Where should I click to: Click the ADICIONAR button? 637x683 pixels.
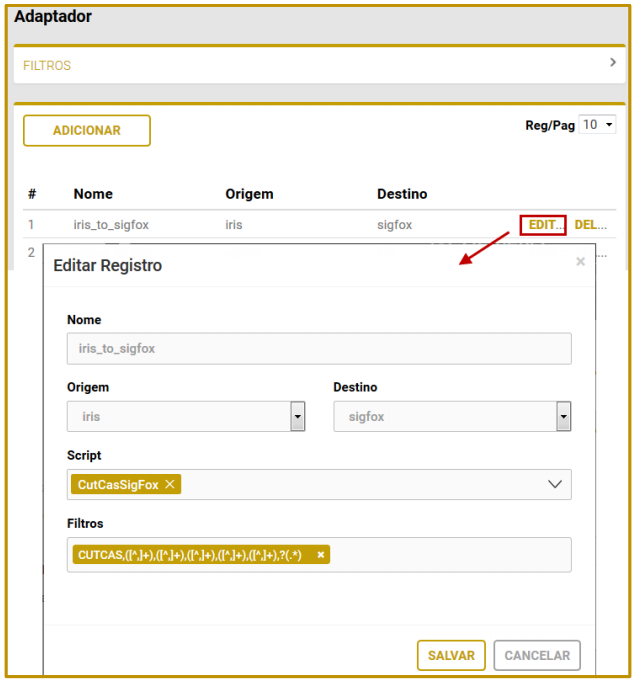pos(87,131)
